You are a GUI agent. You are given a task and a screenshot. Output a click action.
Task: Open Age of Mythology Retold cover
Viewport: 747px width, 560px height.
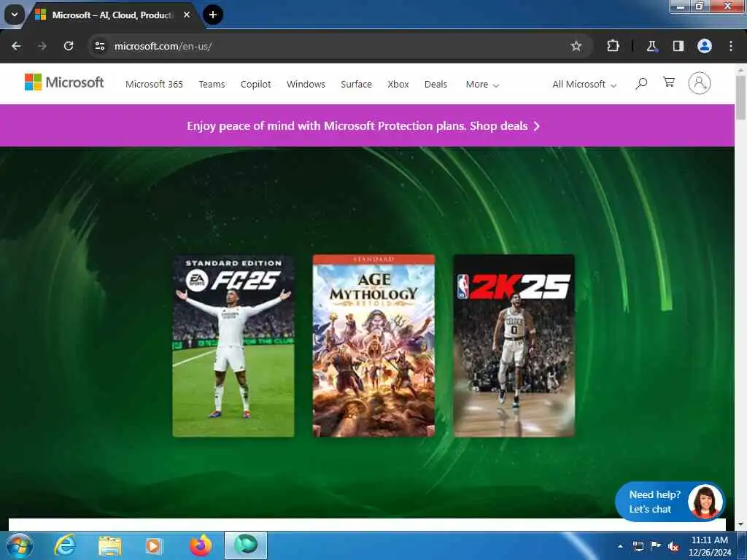pyautogui.click(x=373, y=346)
